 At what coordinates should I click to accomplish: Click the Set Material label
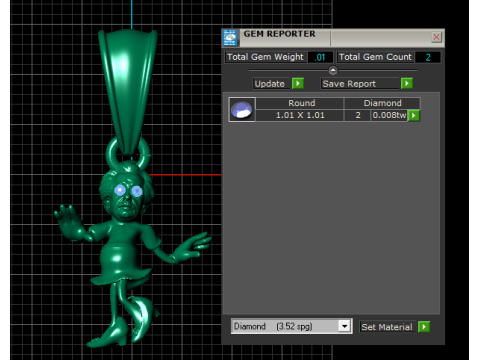point(387,327)
